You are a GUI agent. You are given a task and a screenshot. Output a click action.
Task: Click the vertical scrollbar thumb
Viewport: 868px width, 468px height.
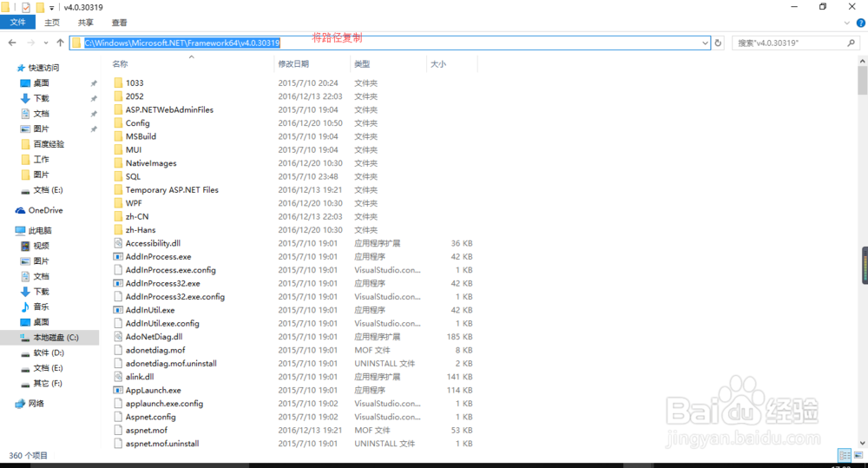point(863,81)
